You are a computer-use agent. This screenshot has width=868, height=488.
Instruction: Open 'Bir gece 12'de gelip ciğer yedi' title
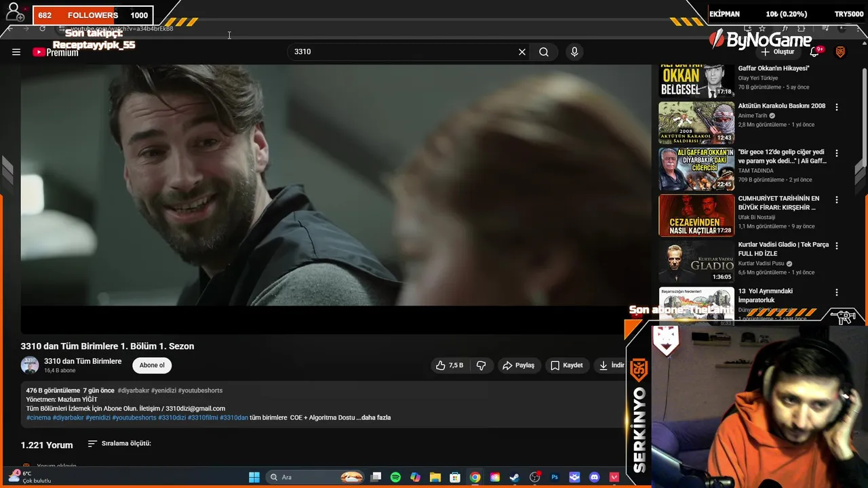pyautogui.click(x=782, y=157)
